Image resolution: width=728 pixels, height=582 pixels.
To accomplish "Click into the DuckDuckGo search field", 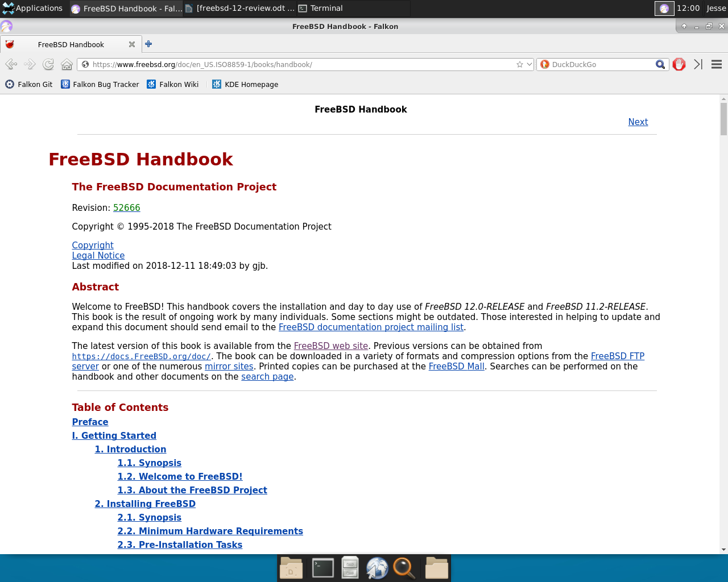I will pos(602,64).
